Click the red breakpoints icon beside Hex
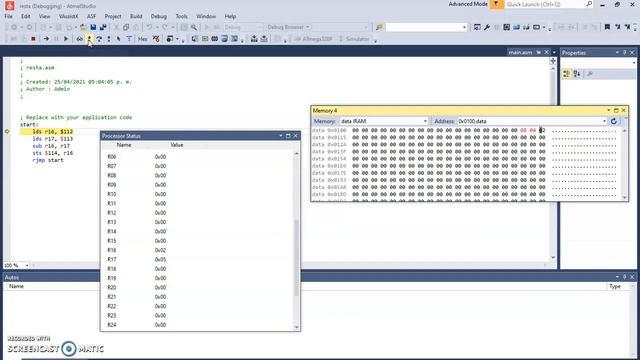The image size is (640, 360). pos(156,39)
